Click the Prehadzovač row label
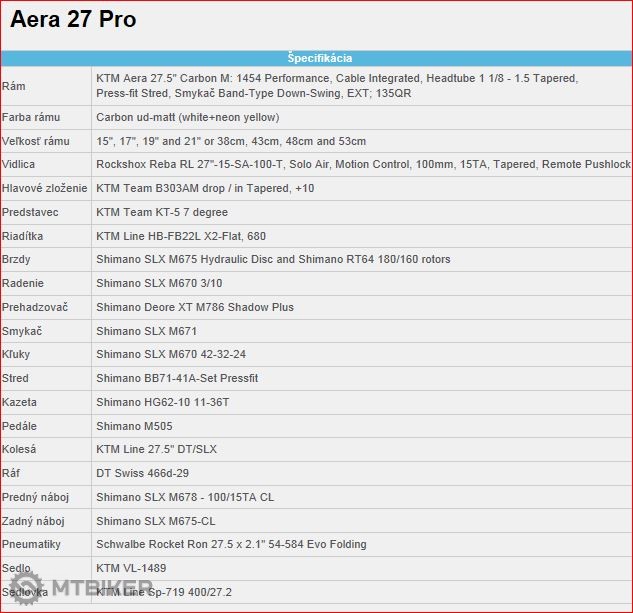633x613 pixels. click(x=36, y=307)
